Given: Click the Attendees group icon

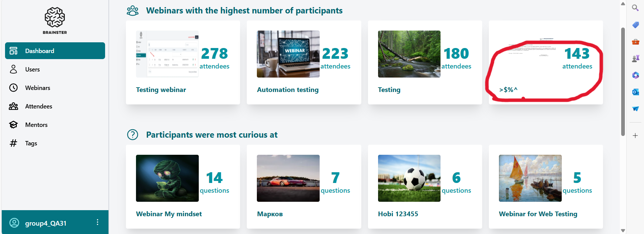Looking at the screenshot, I should pos(13,106).
